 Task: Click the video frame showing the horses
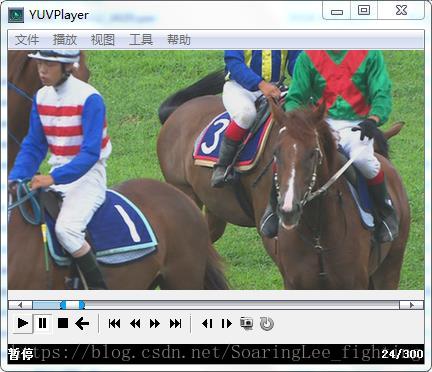click(x=216, y=170)
